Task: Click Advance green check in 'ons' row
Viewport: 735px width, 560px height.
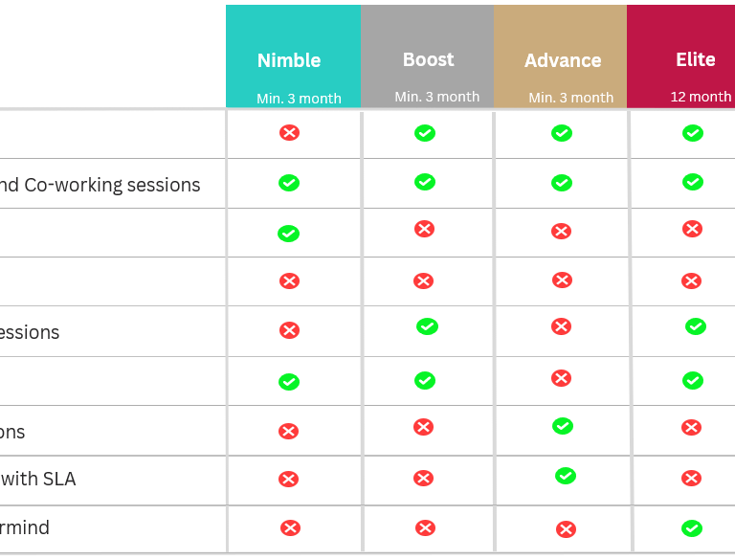Action: click(x=563, y=425)
